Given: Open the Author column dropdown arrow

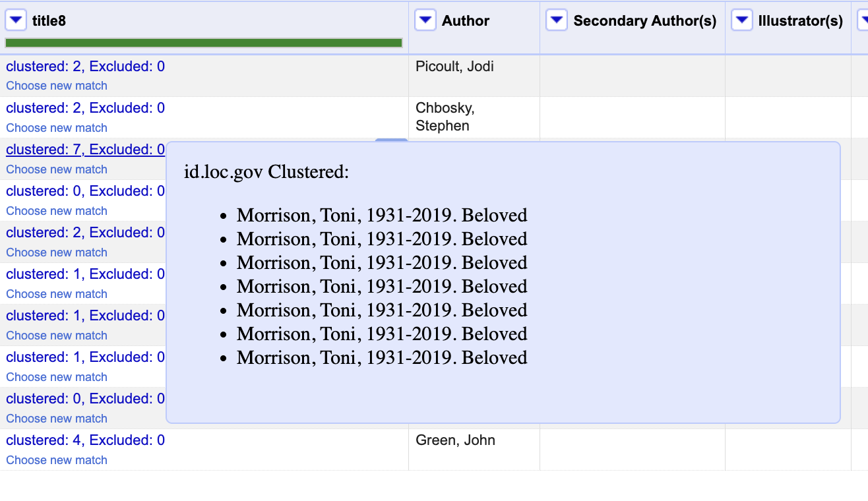Looking at the screenshot, I should click(x=425, y=21).
